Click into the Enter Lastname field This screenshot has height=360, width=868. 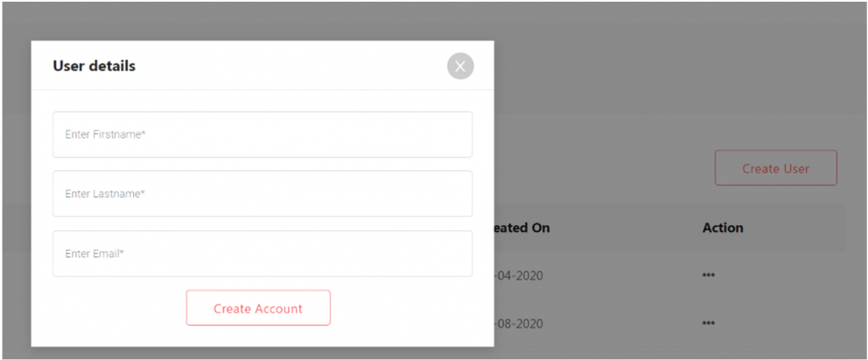click(262, 194)
